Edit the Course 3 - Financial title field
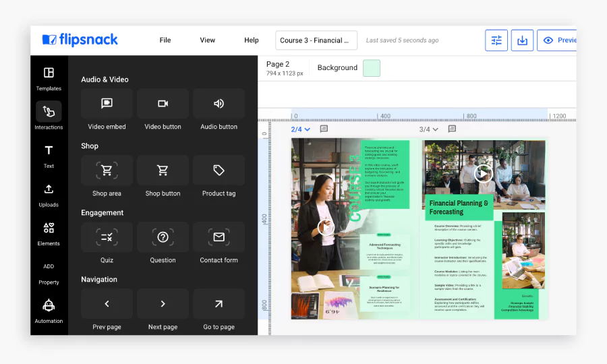Image resolution: width=607 pixels, height=364 pixels. click(x=316, y=40)
